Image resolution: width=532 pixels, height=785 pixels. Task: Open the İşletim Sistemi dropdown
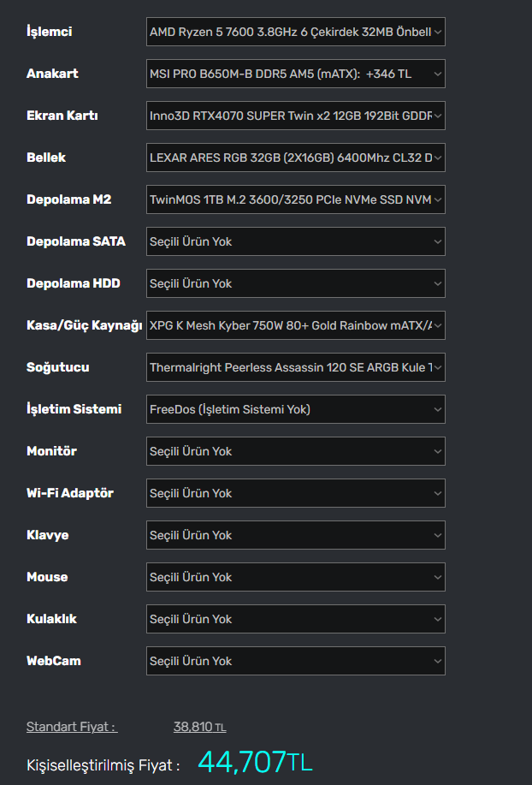tap(295, 409)
